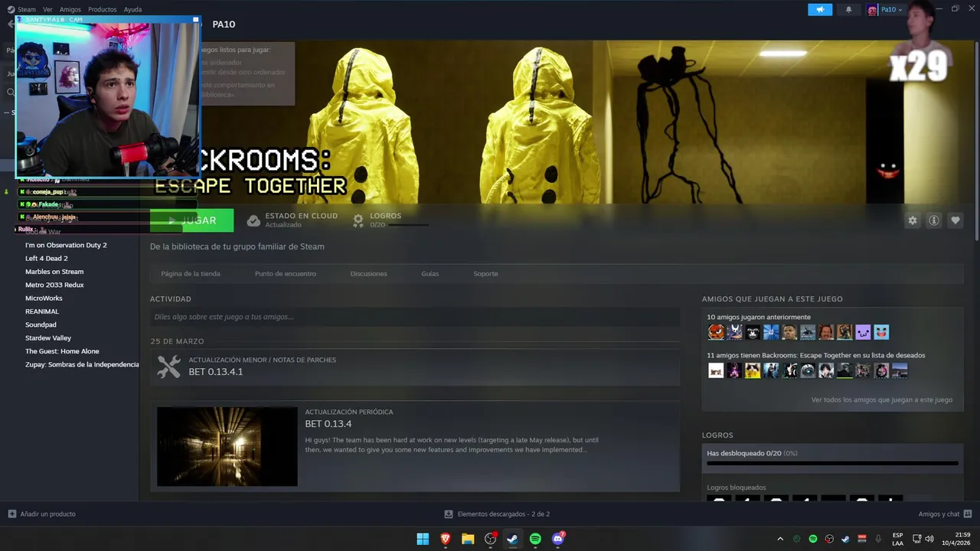The image size is (980, 551).
Task: Select Left 4 Dead 2 in library
Action: click(x=47, y=259)
